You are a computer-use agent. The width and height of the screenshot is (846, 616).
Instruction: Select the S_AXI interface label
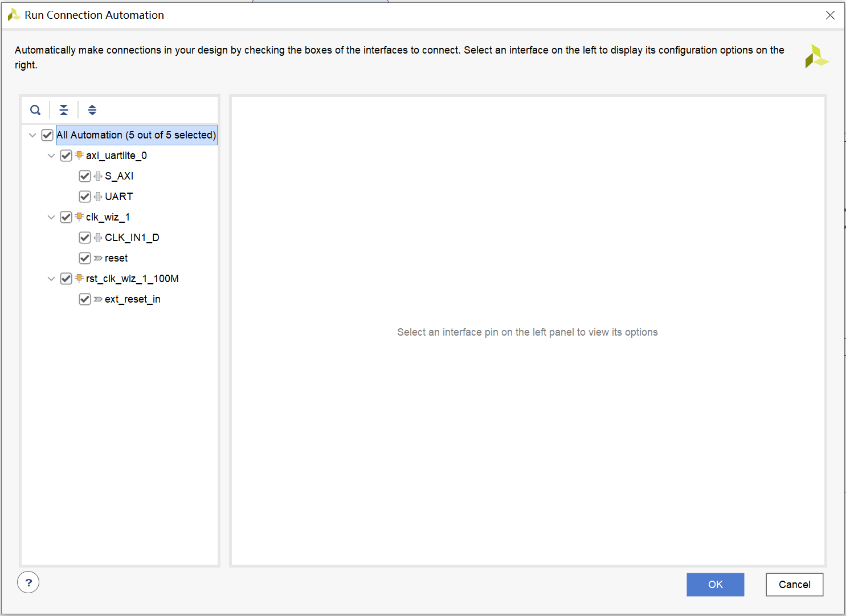pyautogui.click(x=119, y=176)
